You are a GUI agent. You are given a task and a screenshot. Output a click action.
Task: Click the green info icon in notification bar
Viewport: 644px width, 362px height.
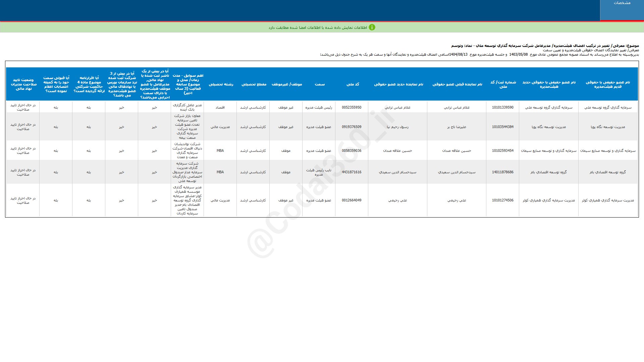tap(372, 27)
